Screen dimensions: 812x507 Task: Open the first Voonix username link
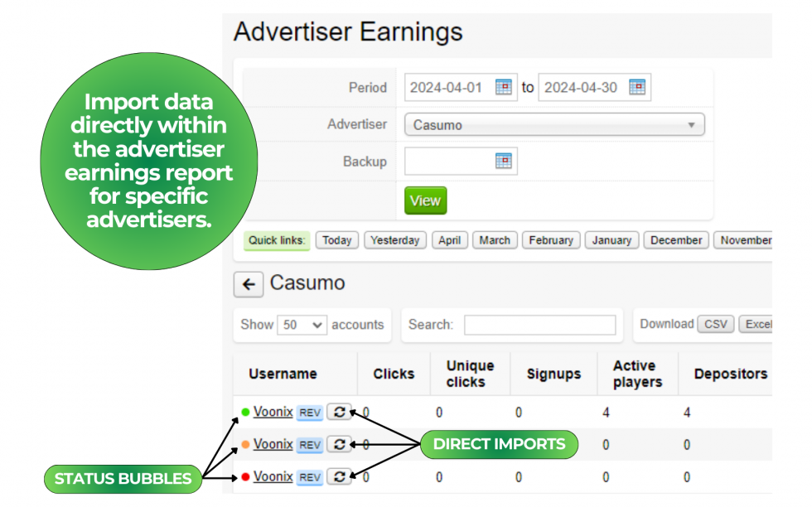273,412
